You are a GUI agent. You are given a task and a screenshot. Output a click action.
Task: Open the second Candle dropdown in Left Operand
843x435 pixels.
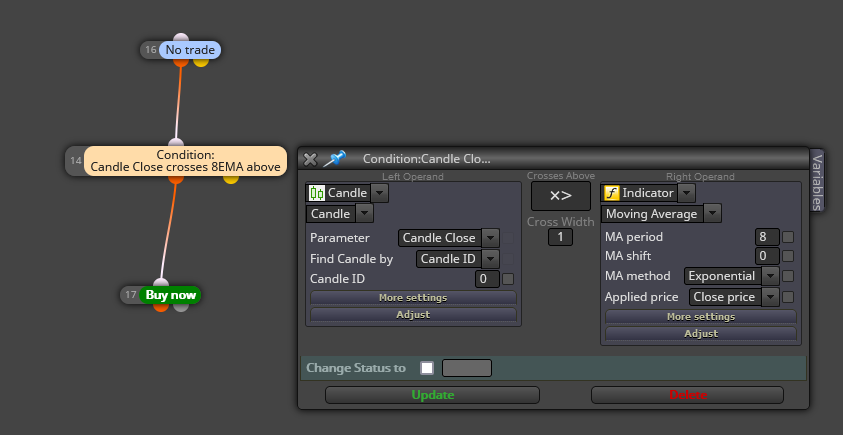click(x=365, y=213)
